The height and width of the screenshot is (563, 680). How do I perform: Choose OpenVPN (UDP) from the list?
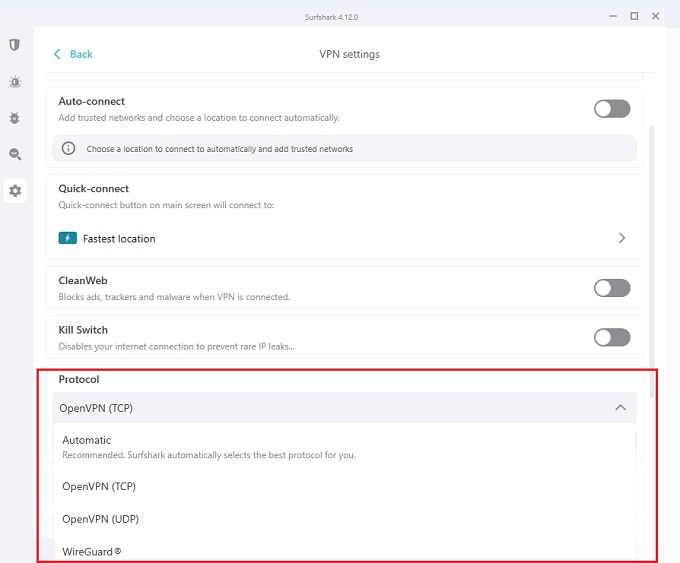point(344,519)
